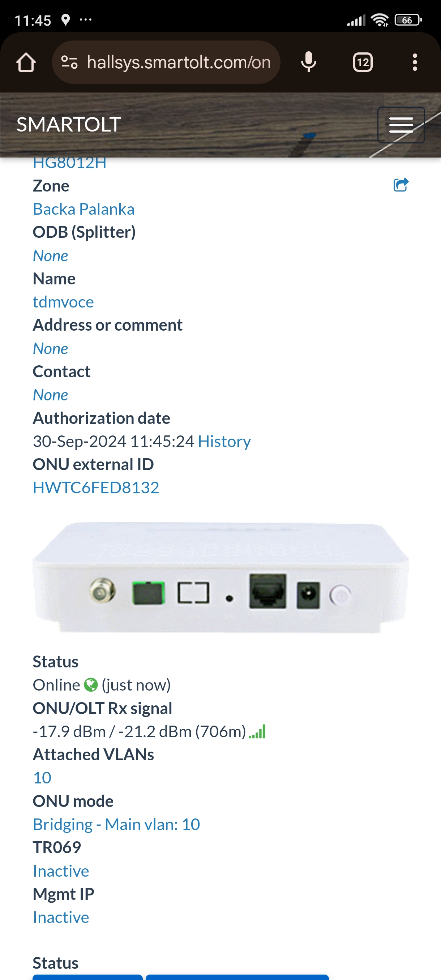
Task: Open site settings icon in address bar
Action: [70, 62]
